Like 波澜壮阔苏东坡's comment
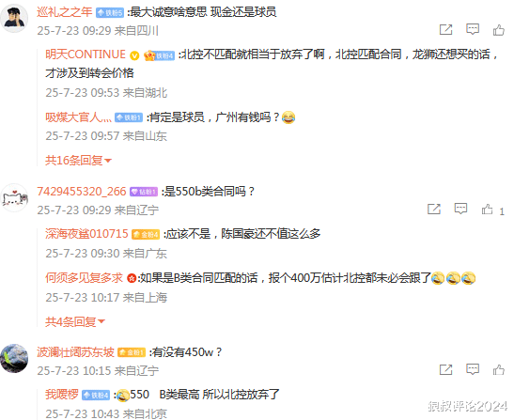 click(499, 370)
